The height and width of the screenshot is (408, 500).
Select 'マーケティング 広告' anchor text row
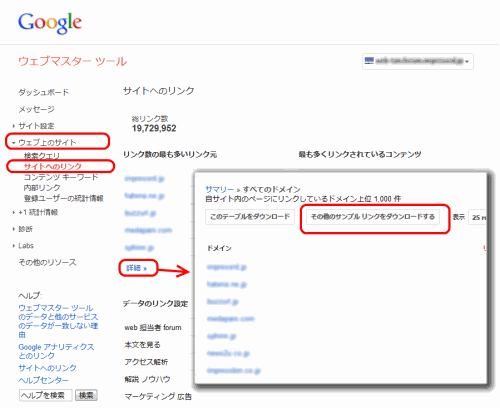[158, 396]
